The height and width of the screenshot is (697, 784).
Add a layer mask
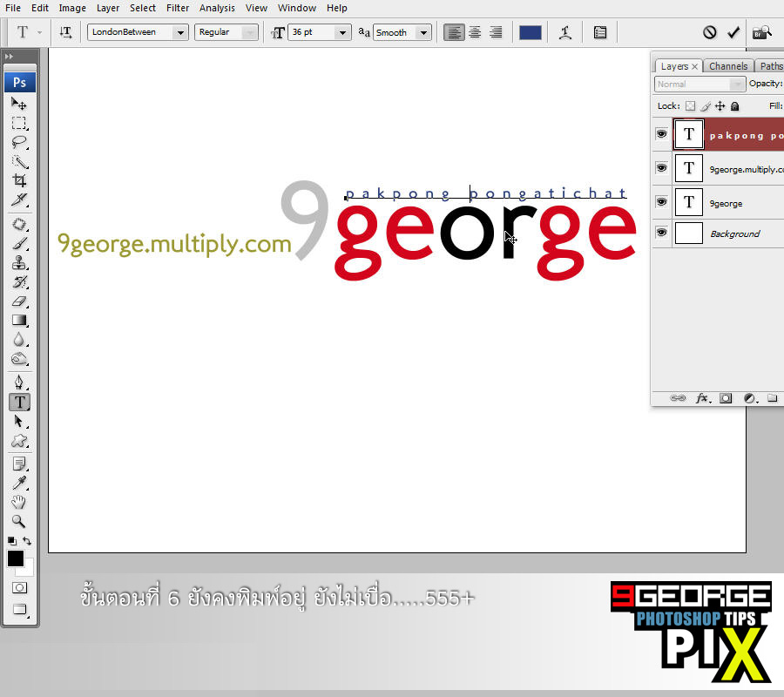[x=726, y=398]
